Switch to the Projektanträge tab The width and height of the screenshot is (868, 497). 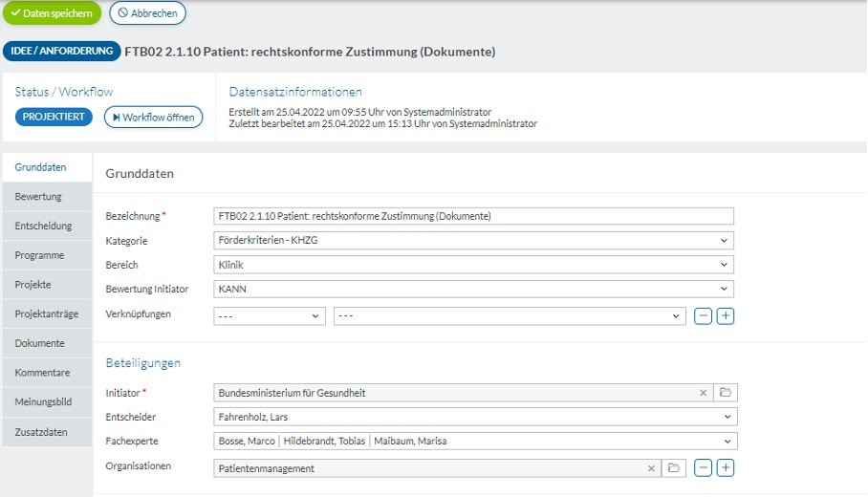[47, 313]
